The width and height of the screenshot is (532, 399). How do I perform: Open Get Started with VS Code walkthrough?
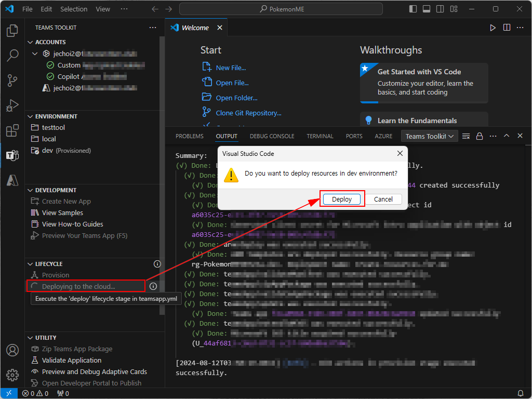coord(424,83)
